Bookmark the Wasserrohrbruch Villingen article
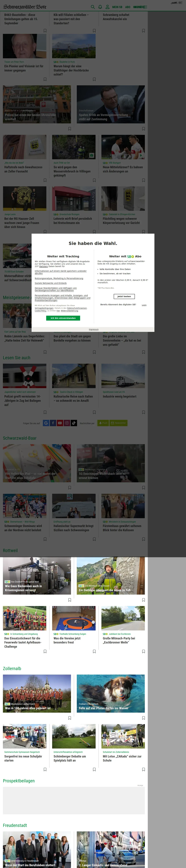 (x=94, y=180)
